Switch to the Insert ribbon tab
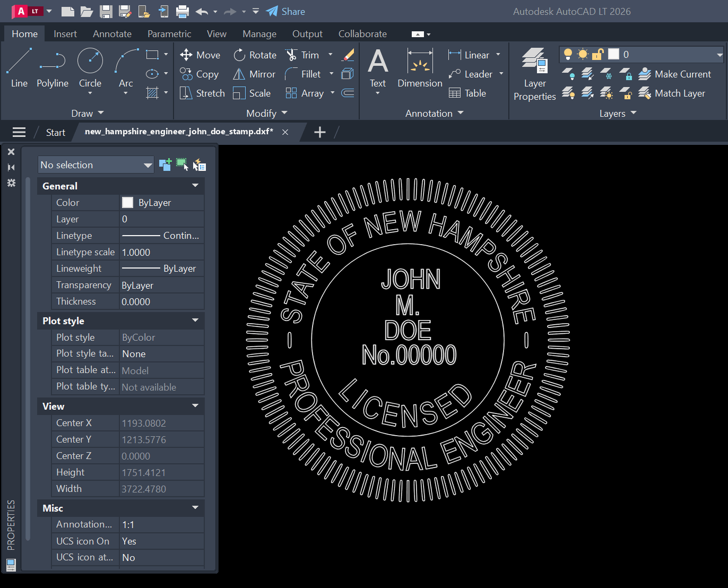 65,33
